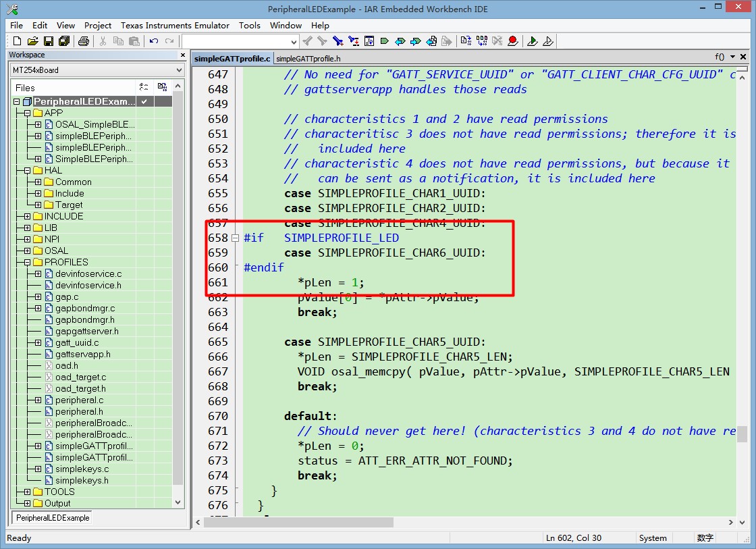Click the Open file folder icon
The height and width of the screenshot is (549, 756).
tap(32, 41)
